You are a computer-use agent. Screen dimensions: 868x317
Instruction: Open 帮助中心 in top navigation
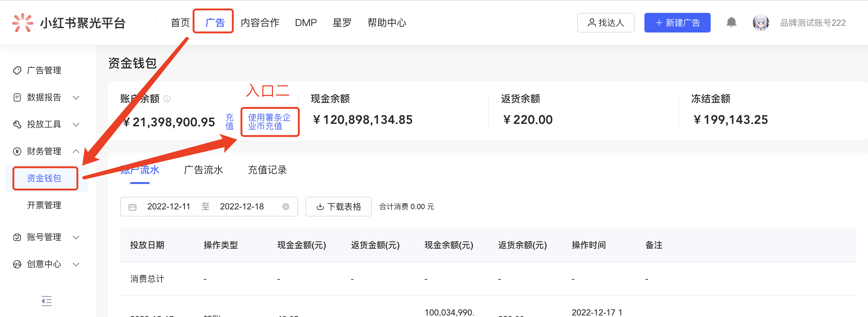[x=386, y=23]
